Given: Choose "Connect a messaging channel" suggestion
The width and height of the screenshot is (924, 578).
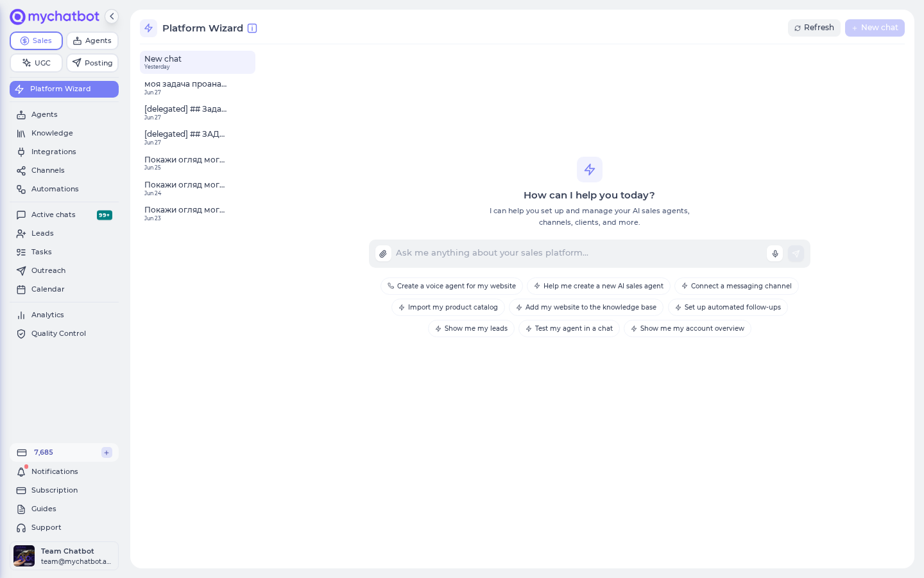Looking at the screenshot, I should click(x=737, y=286).
